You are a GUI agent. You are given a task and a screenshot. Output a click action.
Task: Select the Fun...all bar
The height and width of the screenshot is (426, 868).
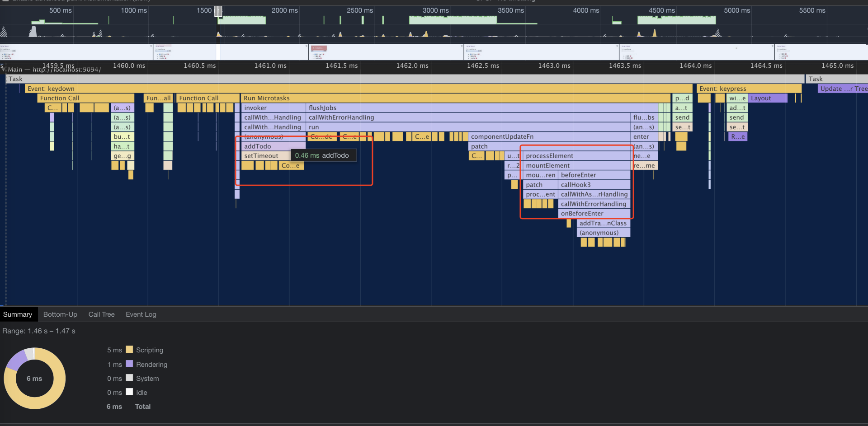pyautogui.click(x=158, y=98)
